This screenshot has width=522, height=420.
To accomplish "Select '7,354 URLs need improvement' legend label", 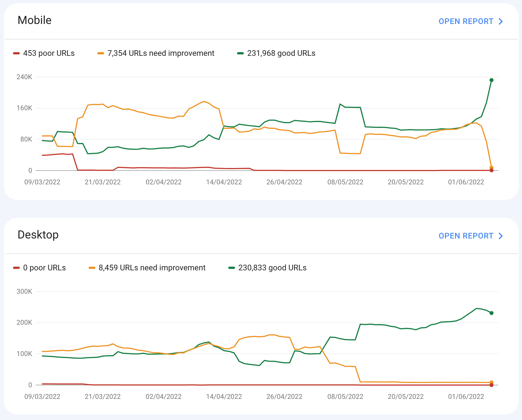I will (161, 53).
